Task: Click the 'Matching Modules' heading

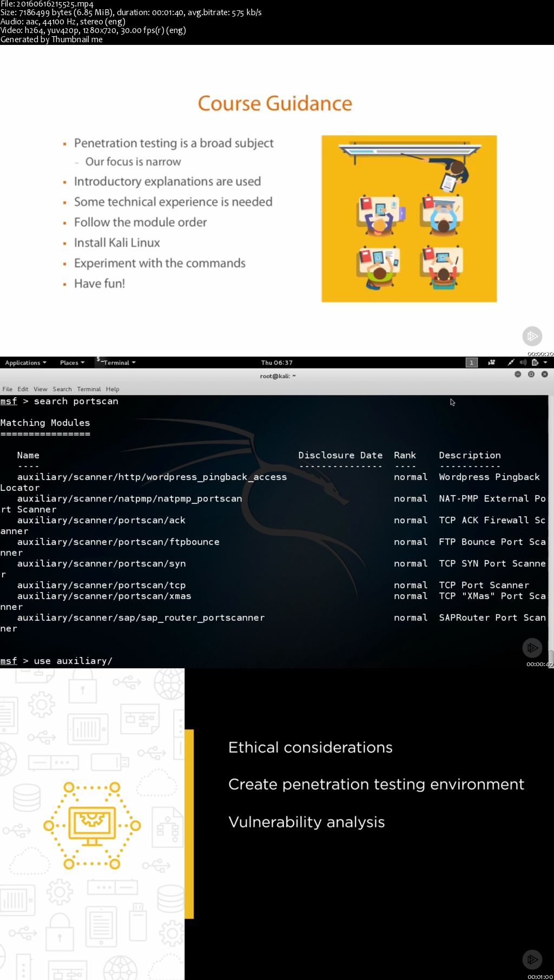Action: click(45, 423)
